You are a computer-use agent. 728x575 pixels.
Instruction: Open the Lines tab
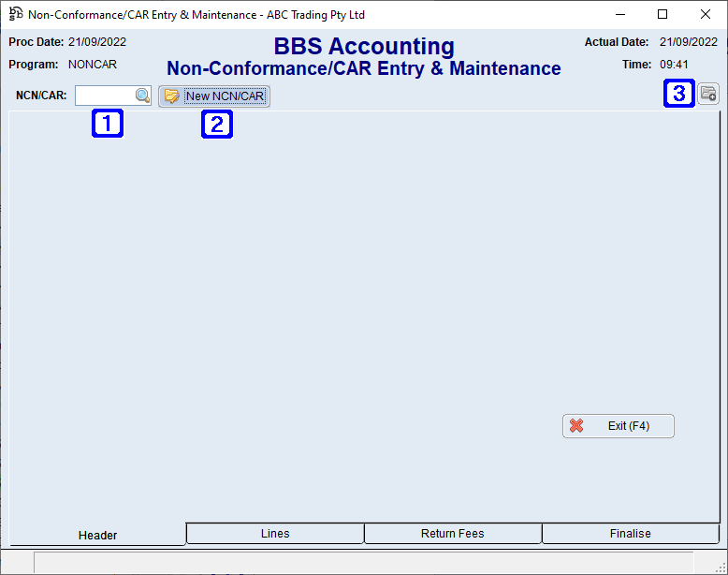275,534
